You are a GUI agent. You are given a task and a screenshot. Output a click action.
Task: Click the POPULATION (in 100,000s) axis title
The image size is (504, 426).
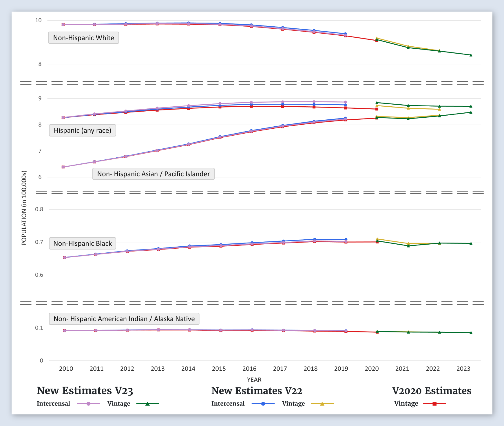pyautogui.click(x=24, y=208)
